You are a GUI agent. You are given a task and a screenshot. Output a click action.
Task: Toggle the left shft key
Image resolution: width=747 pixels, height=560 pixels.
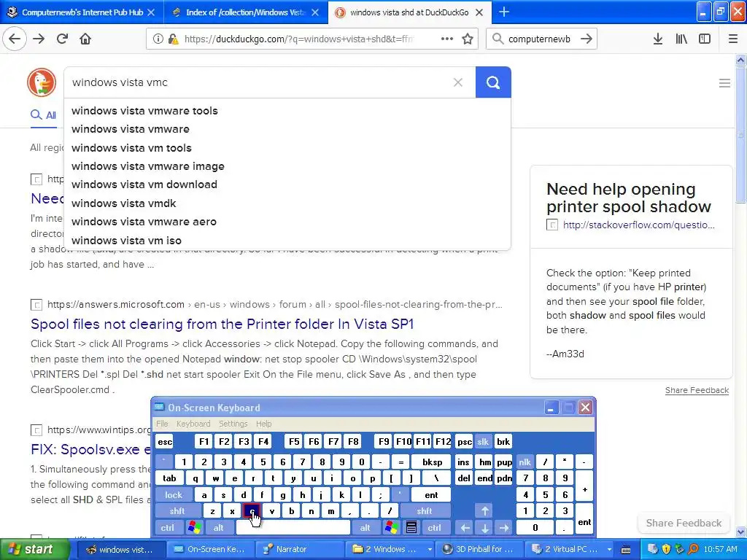pos(177,511)
